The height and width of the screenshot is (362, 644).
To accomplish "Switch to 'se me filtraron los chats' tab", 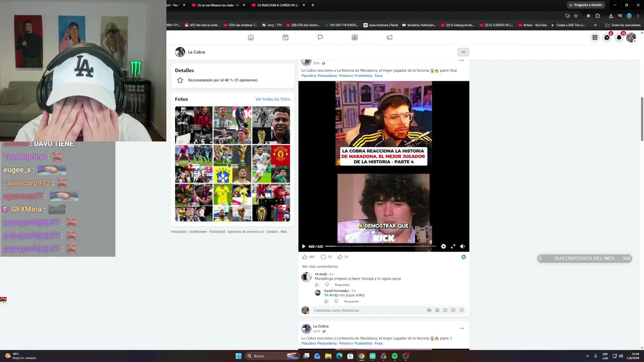I will pos(218,5).
